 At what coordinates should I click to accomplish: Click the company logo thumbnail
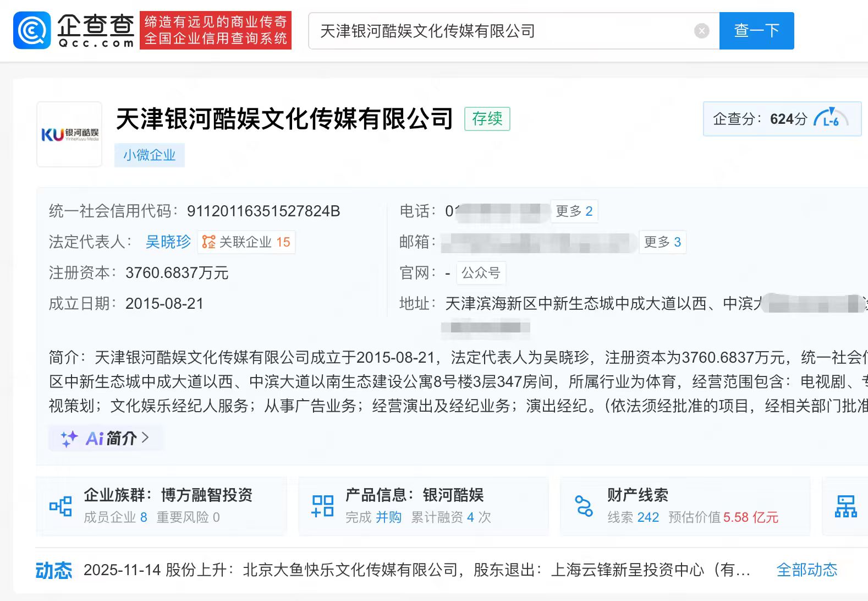69,134
